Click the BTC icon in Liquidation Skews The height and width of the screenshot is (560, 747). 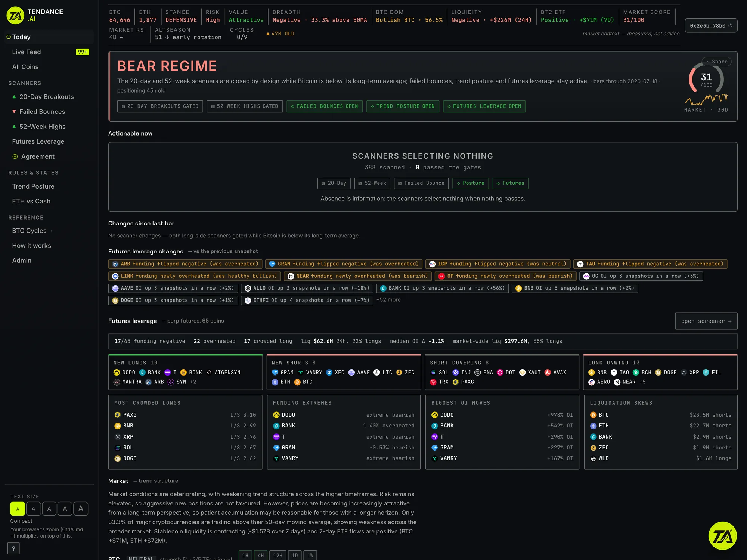[x=593, y=415]
